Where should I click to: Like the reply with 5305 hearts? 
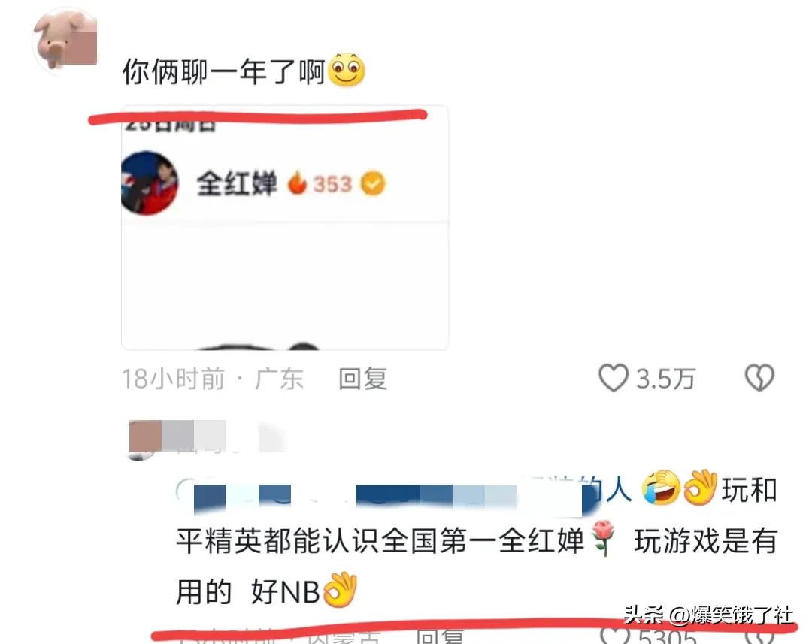pyautogui.click(x=615, y=636)
